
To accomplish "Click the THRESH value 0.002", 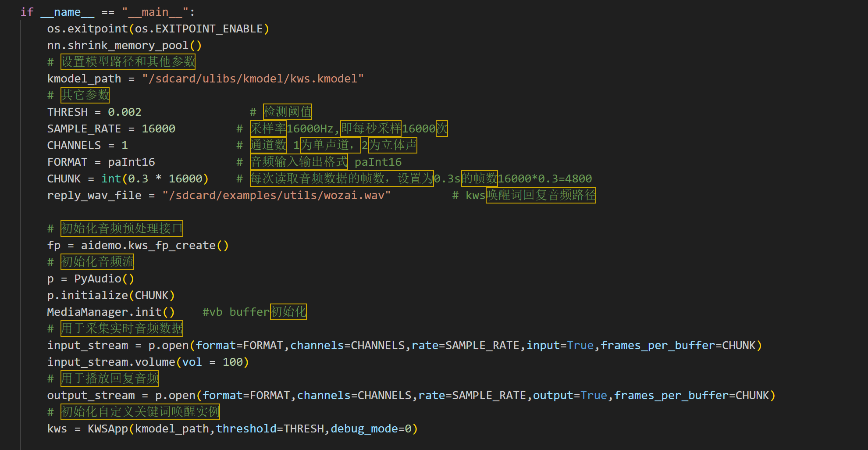I will pos(125,112).
